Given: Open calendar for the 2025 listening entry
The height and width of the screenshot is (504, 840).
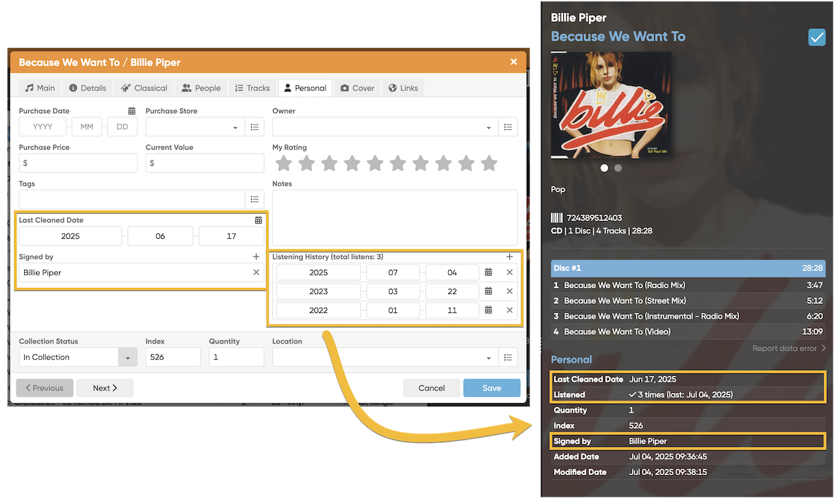Looking at the screenshot, I should (488, 272).
